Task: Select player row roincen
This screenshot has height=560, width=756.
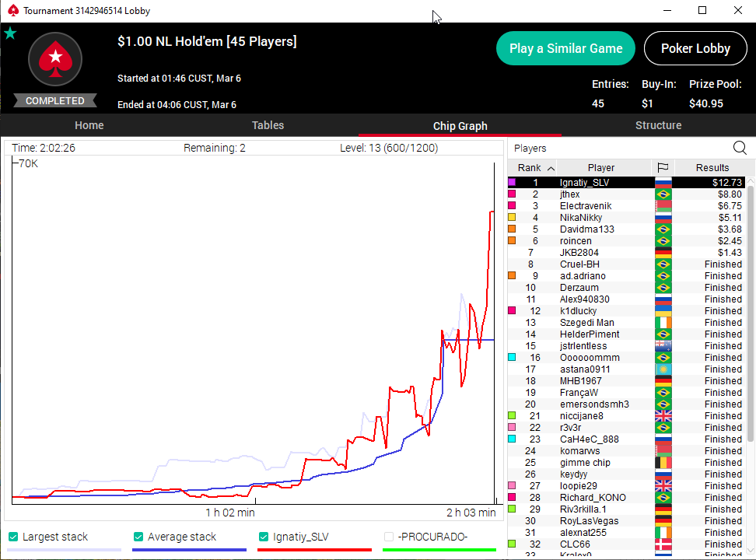Action: (626, 241)
